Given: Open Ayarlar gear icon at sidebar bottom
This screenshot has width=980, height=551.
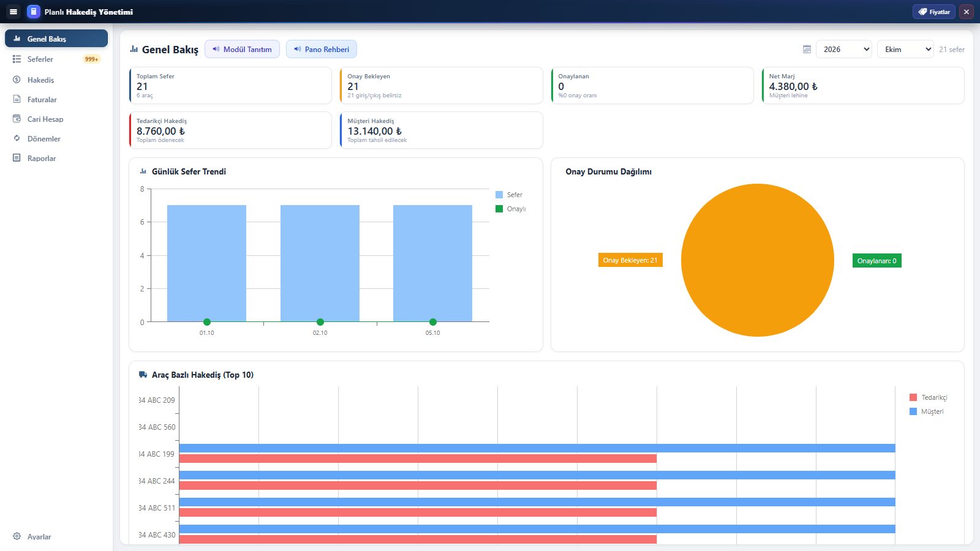Looking at the screenshot, I should click(x=17, y=537).
